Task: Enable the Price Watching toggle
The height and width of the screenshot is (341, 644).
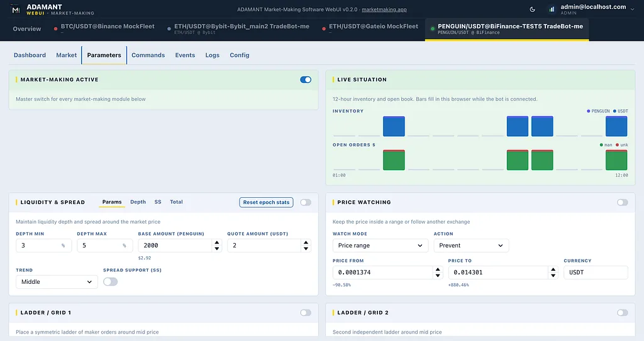Action: coord(622,202)
